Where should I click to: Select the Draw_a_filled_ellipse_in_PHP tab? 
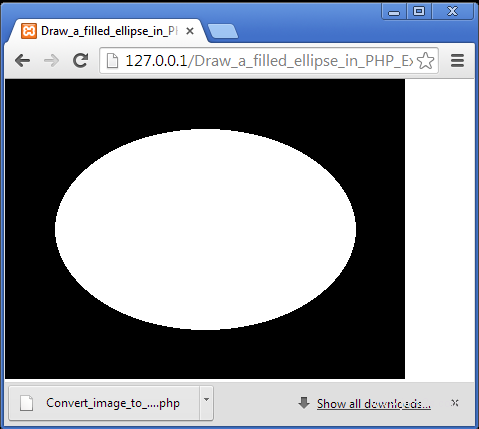[107, 31]
